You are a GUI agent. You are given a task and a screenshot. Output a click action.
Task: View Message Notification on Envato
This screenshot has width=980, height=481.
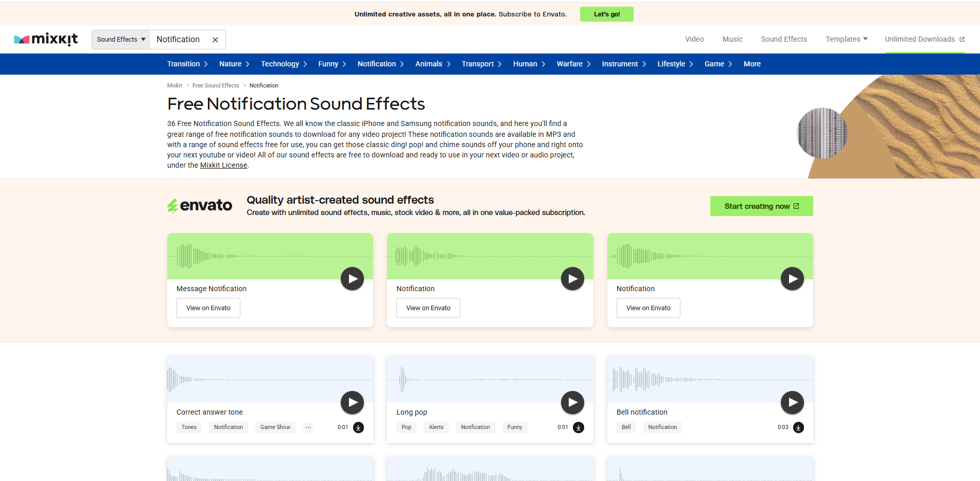[208, 308]
